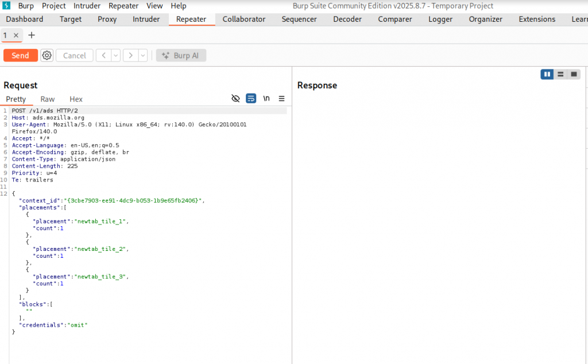Open the View menu
This screenshot has height=364, width=588.
[154, 6]
